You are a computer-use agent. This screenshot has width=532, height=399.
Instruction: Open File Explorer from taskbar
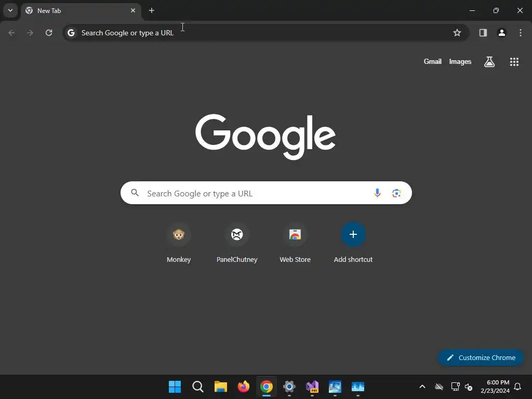[x=220, y=387]
